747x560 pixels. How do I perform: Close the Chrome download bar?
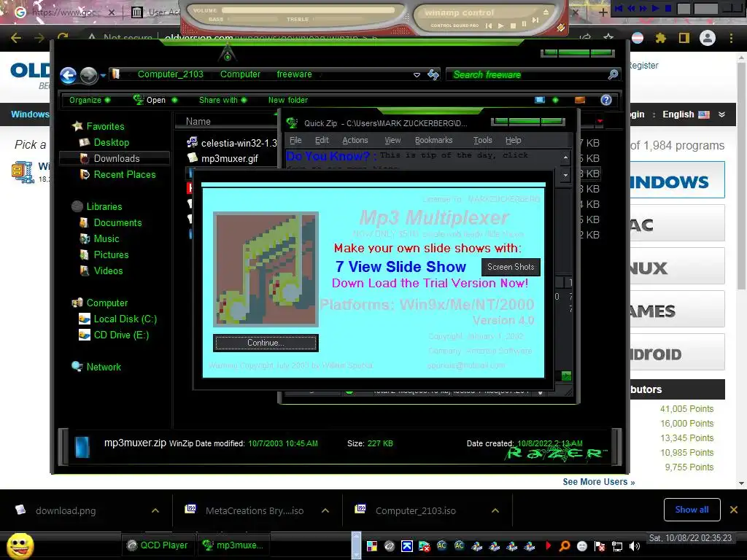click(734, 510)
